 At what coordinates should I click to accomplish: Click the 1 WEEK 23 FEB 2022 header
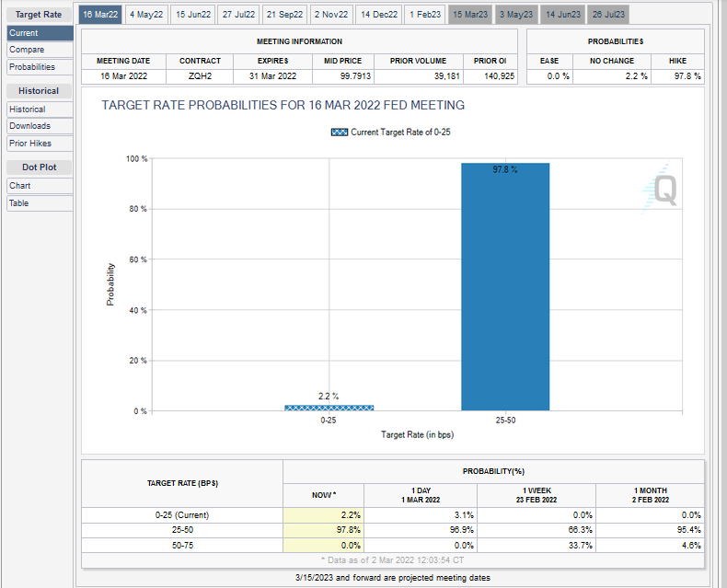click(537, 495)
